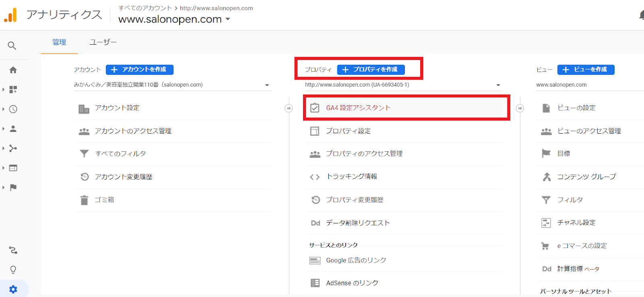Expand Acquisition section arrow in sidebar
The image size is (644, 297).
coord(3,148)
